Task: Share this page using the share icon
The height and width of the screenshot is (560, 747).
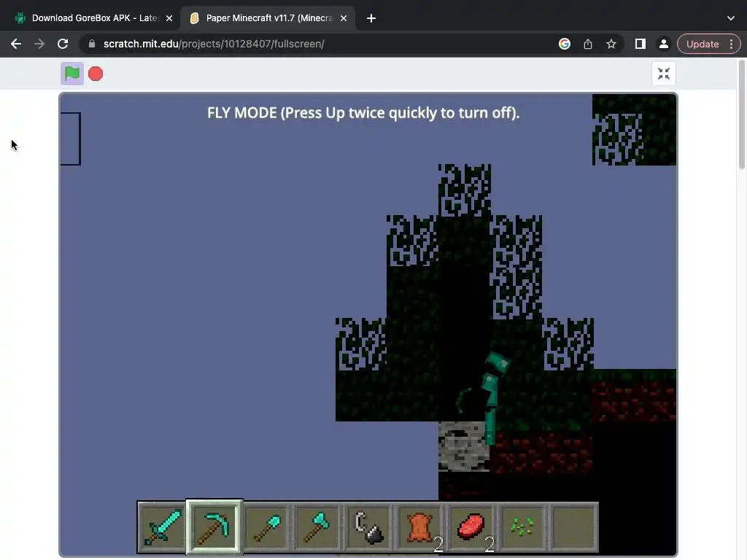Action: click(x=588, y=44)
